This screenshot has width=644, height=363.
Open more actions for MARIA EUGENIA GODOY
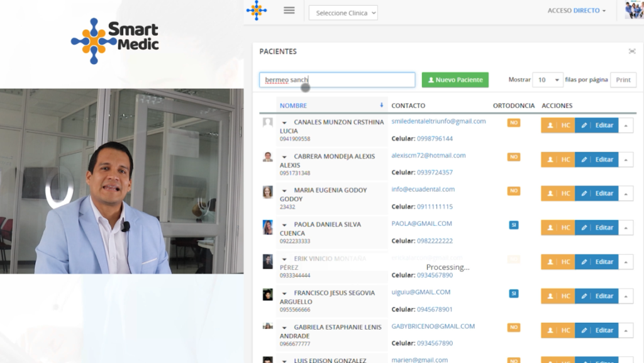click(x=626, y=193)
